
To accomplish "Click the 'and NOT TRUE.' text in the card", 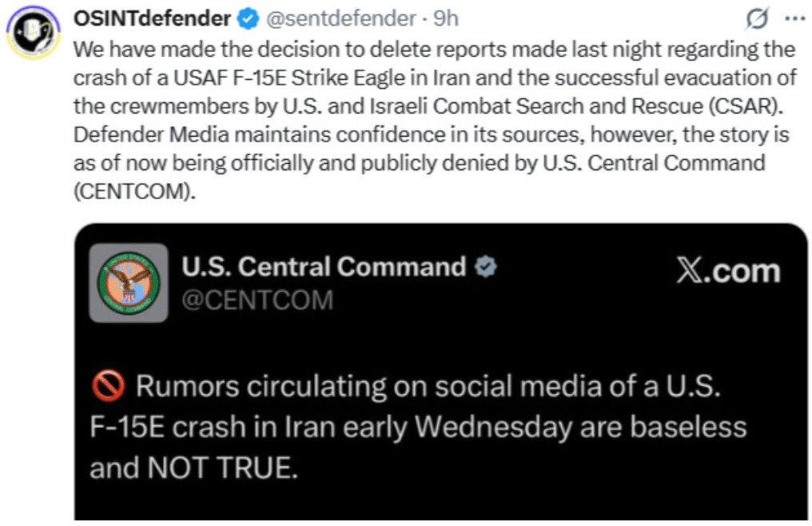I will tap(193, 468).
